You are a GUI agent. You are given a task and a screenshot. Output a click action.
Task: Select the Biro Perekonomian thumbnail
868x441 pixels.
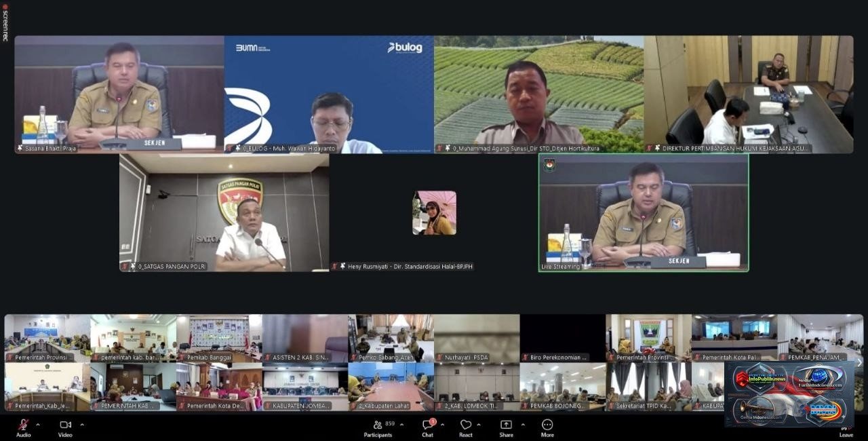pos(563,338)
